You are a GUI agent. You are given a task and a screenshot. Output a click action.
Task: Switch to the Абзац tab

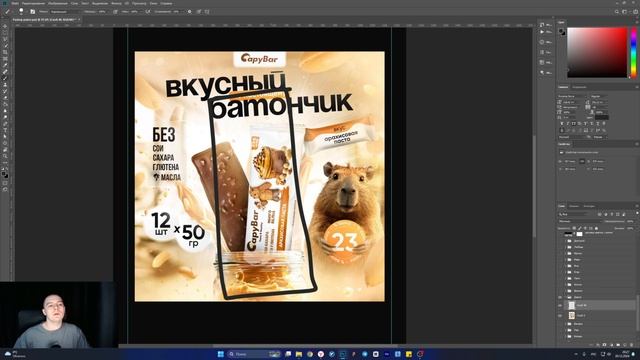coord(579,87)
